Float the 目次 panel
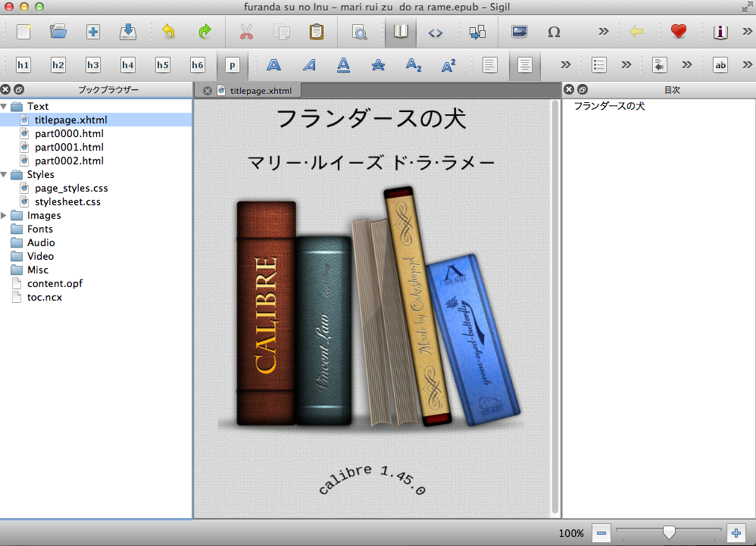Screen dimensions: 756x546 coord(583,89)
